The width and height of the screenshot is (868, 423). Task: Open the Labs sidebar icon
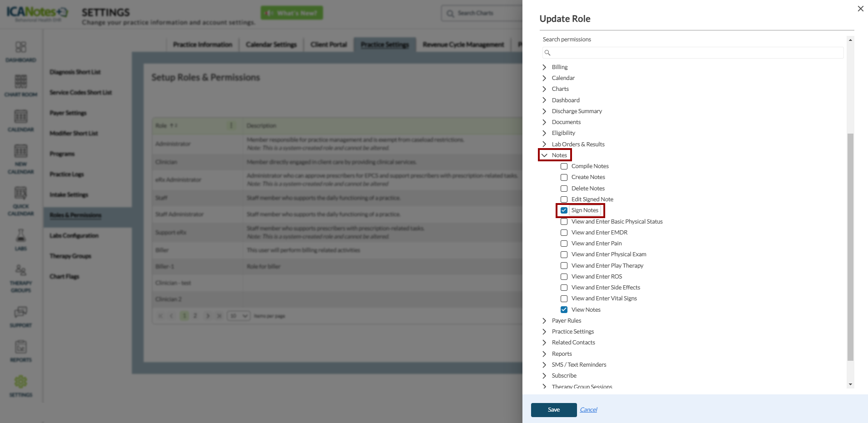(x=21, y=235)
